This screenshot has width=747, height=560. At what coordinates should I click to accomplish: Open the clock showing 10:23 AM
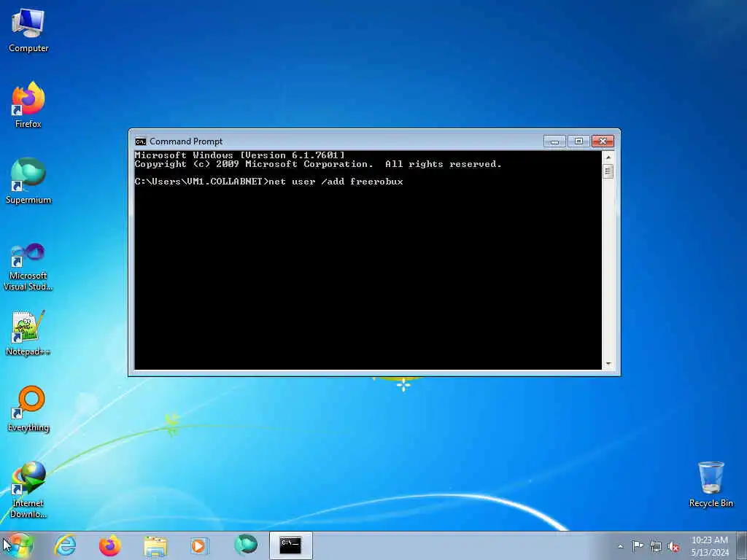tap(710, 545)
